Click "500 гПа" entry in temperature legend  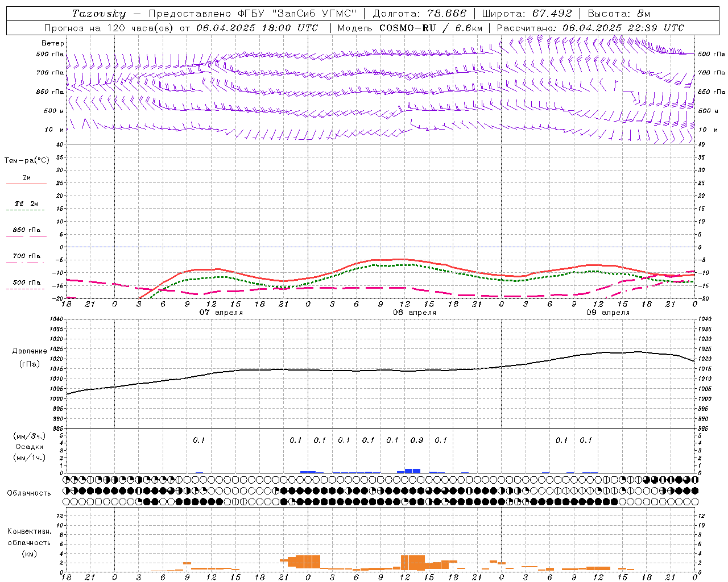26,282
